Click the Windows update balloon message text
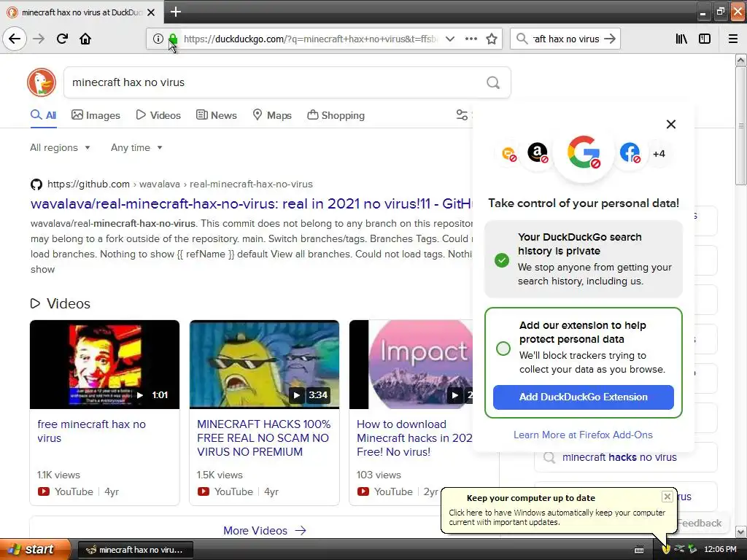 [x=557, y=517]
